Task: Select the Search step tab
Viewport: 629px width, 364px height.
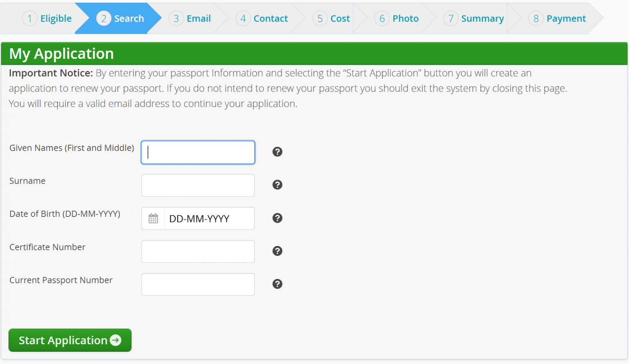Action: point(120,18)
